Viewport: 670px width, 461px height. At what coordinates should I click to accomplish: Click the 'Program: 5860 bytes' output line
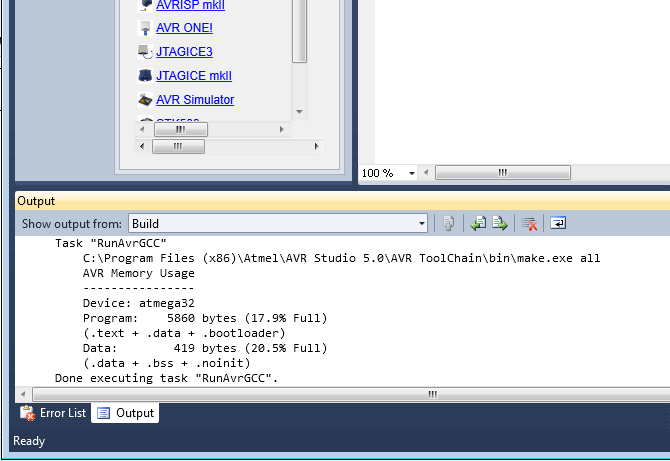tap(205, 318)
